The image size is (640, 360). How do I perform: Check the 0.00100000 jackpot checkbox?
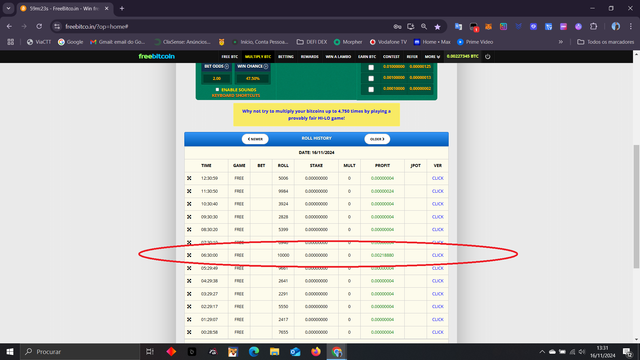[x=371, y=78]
